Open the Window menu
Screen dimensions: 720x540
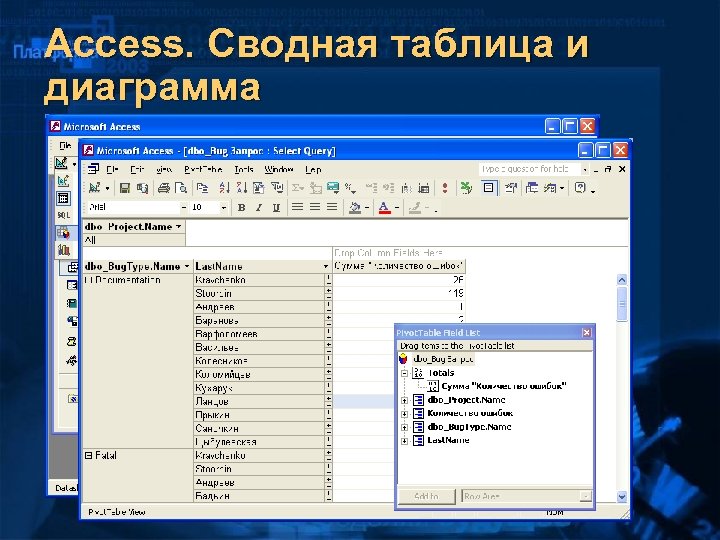click(279, 170)
